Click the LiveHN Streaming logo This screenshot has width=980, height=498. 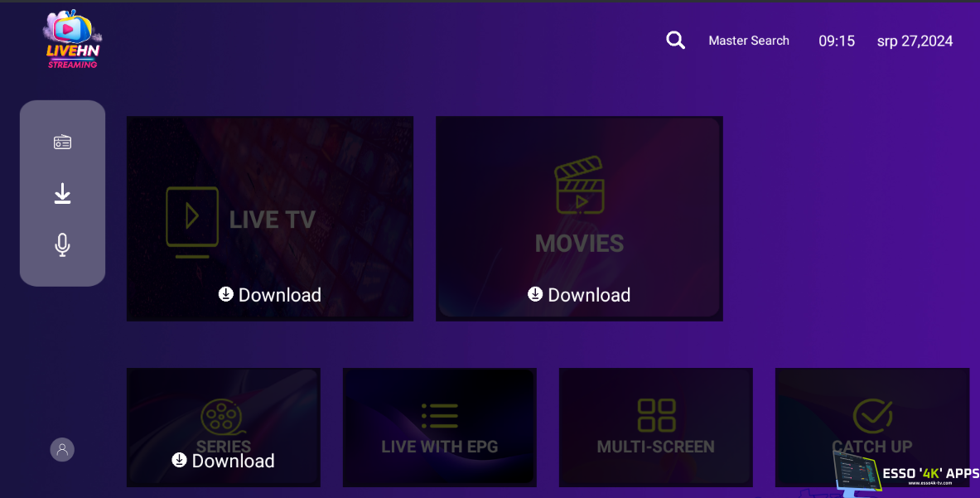pyautogui.click(x=72, y=40)
